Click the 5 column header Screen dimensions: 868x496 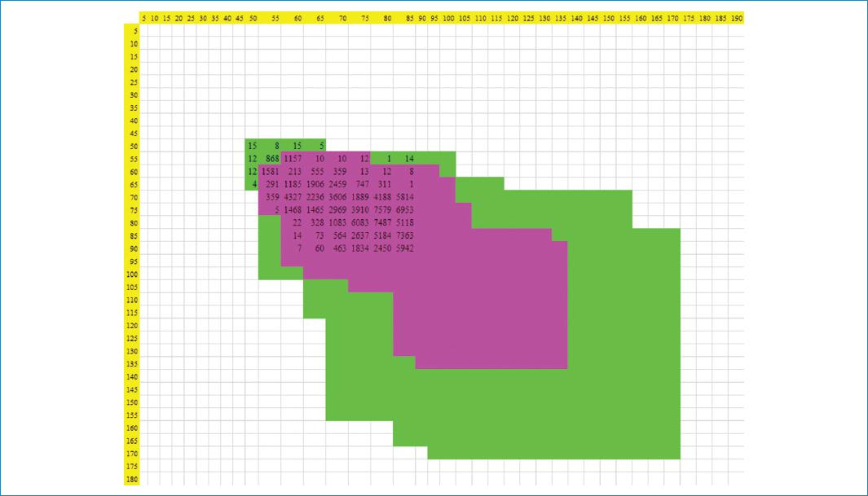pyautogui.click(x=143, y=17)
